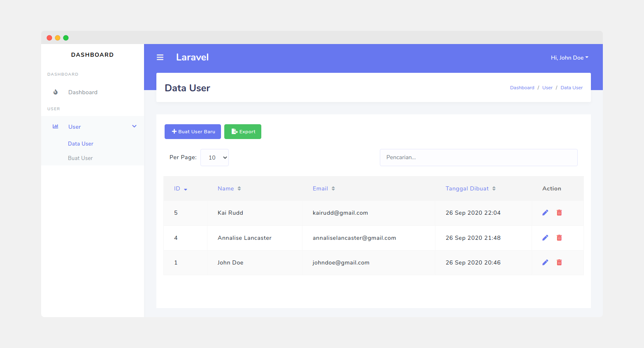Click the Buat User Baru button
The height and width of the screenshot is (348, 644).
193,132
